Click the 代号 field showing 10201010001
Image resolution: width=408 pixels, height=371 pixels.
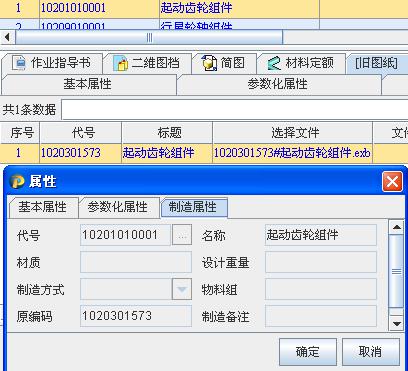click(x=126, y=235)
